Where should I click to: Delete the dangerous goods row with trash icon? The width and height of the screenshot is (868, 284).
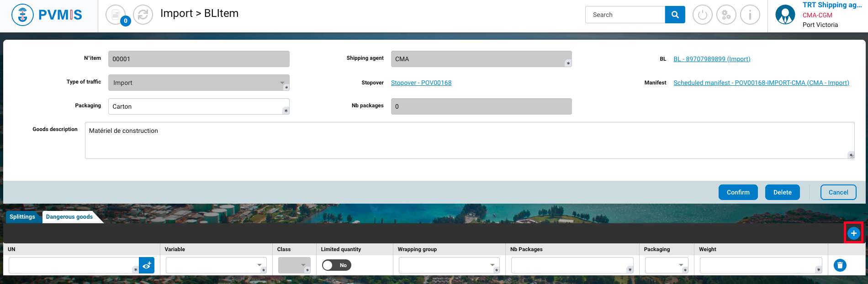point(840,265)
